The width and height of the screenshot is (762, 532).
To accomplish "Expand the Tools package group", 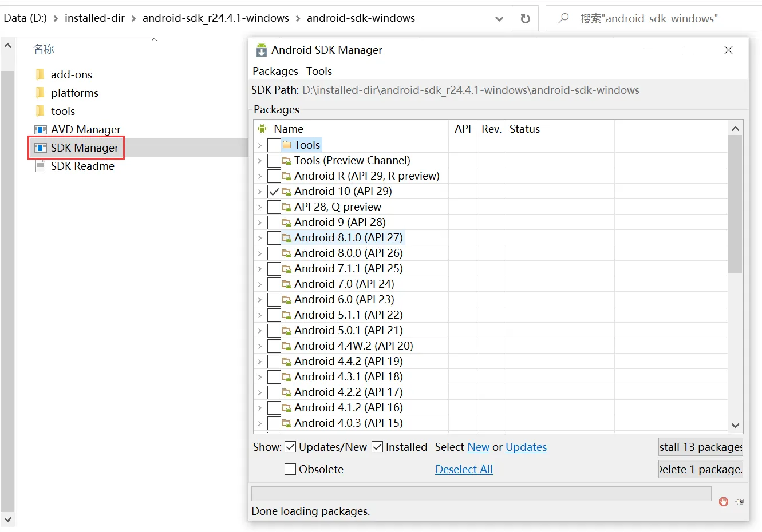I will point(260,145).
